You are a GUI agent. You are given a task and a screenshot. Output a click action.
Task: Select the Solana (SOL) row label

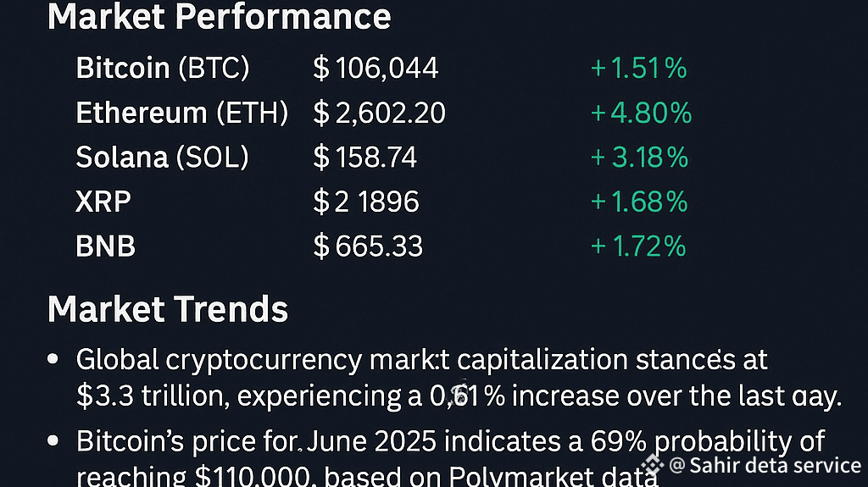tap(162, 157)
